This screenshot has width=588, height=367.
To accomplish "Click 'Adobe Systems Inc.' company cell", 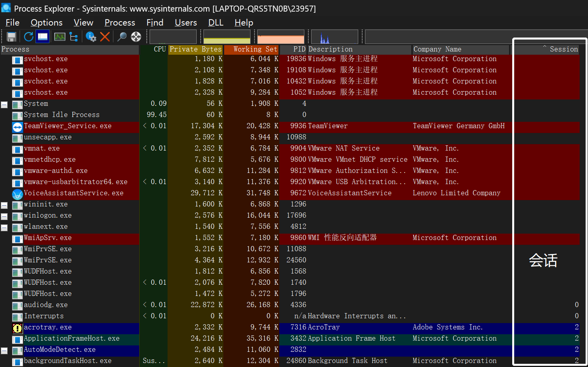I will [448, 327].
